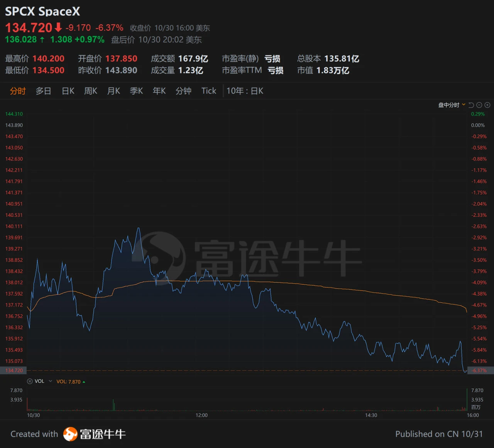The image size is (494, 448).
Task: Click the 昨收价 value 143.890
Action: [x=121, y=70]
